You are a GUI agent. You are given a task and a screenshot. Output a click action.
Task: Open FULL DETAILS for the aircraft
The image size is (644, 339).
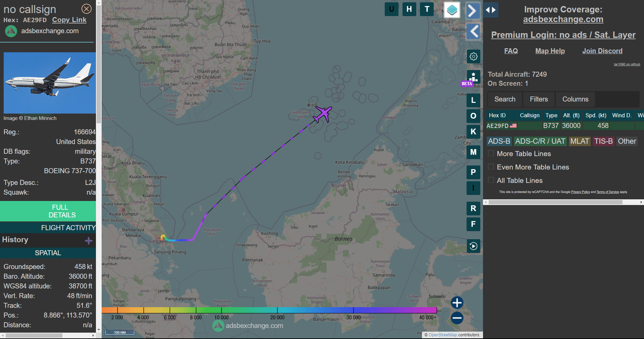[48, 211]
